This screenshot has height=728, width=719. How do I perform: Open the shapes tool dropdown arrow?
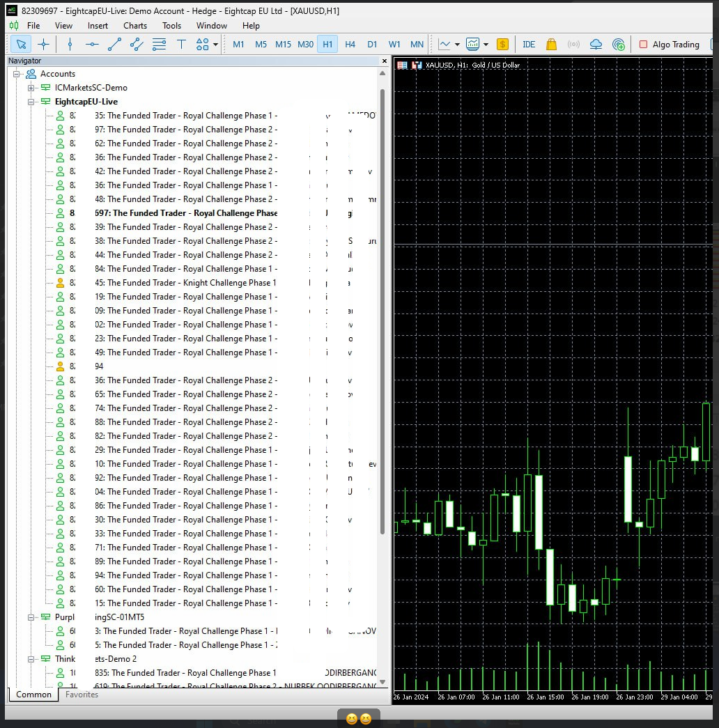click(215, 45)
